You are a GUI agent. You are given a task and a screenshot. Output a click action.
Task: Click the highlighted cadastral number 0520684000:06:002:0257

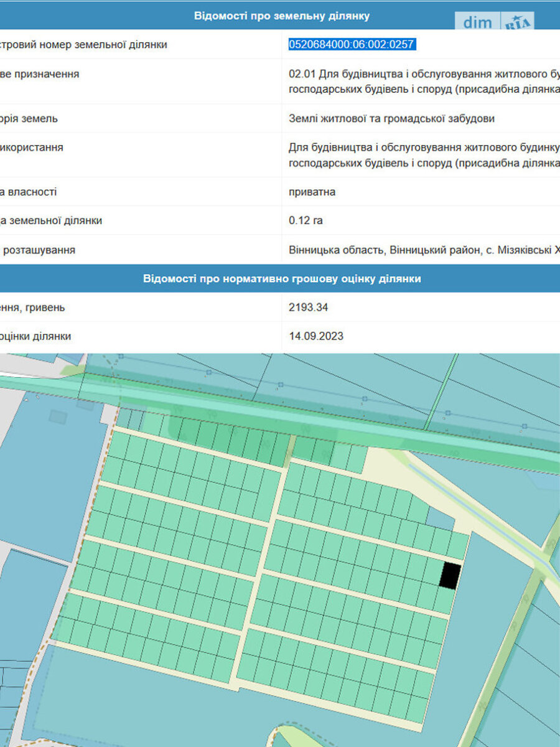[352, 44]
